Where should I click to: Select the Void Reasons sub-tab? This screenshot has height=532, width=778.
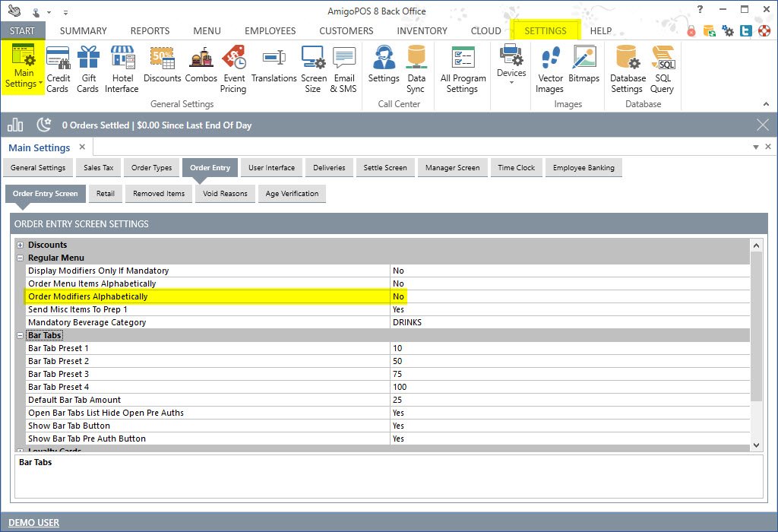point(225,194)
